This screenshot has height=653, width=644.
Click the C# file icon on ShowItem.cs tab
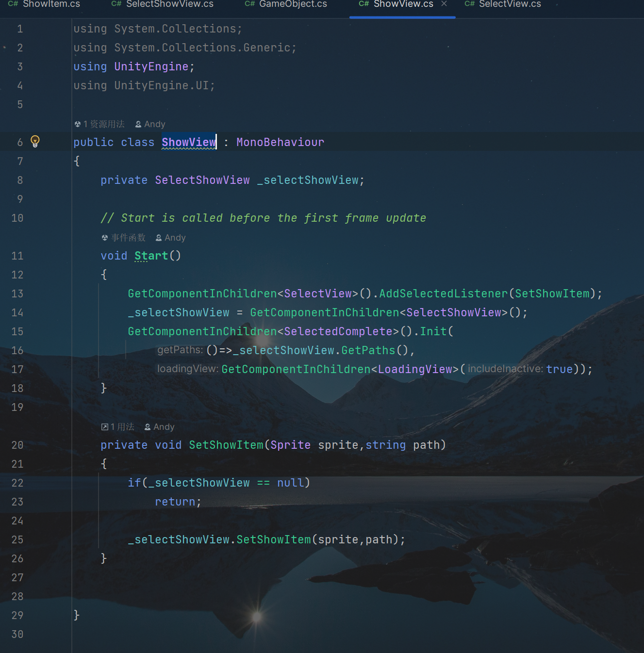click(13, 4)
